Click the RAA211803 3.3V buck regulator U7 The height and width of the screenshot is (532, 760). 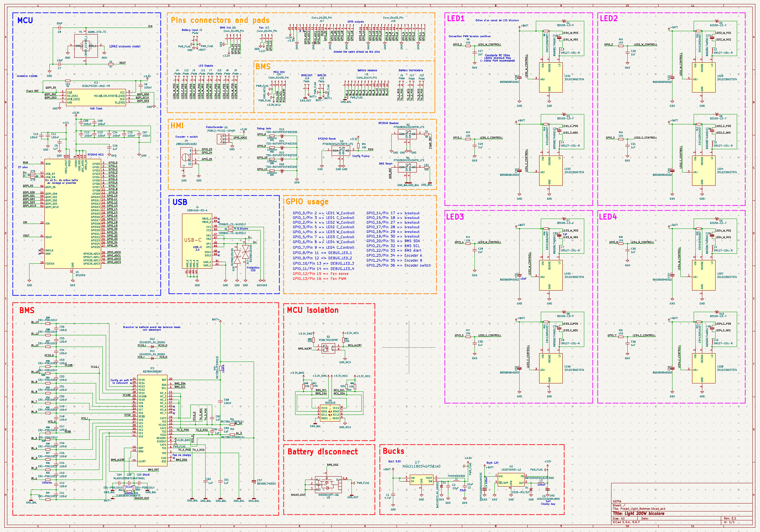click(421, 480)
